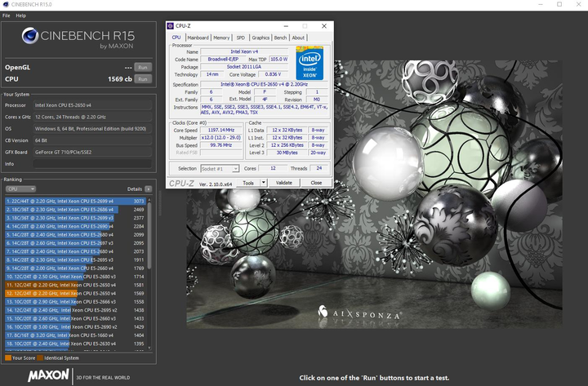The width and height of the screenshot is (588, 386).
Task: Select ranking row 10 Xeon E5-2680 v3
Action: coord(75,277)
